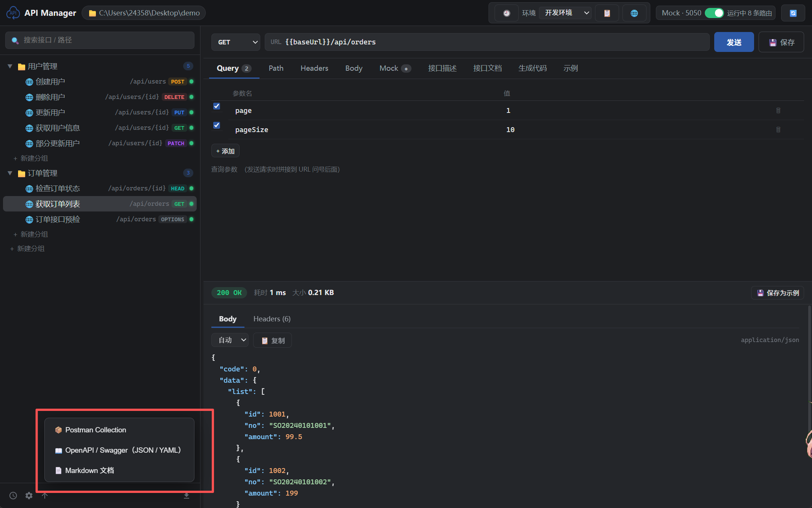The height and width of the screenshot is (508, 812).
Task: Choose OpenAPI / Swagger (JSON / YAML) option
Action: 119,450
